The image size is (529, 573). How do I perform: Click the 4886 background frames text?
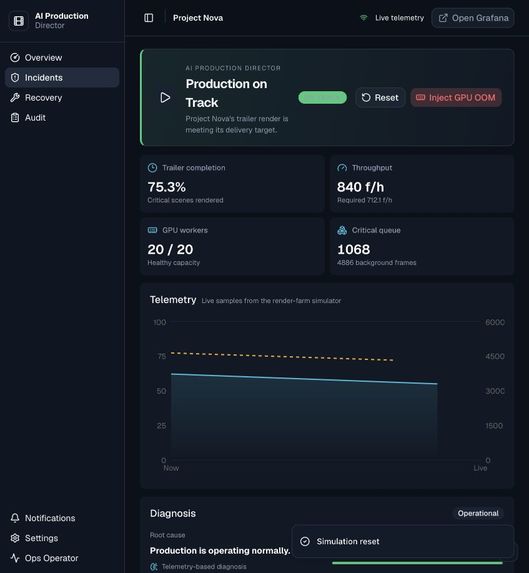pos(377,263)
